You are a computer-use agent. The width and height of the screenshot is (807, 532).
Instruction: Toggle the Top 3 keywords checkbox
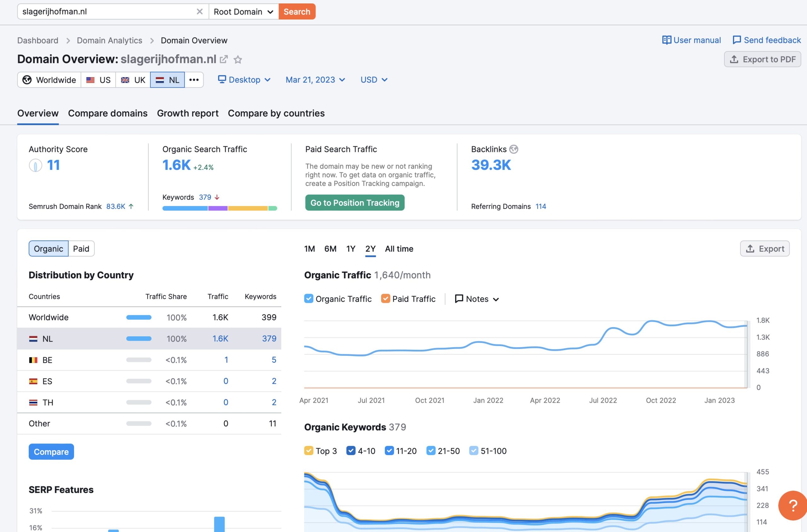coord(309,451)
